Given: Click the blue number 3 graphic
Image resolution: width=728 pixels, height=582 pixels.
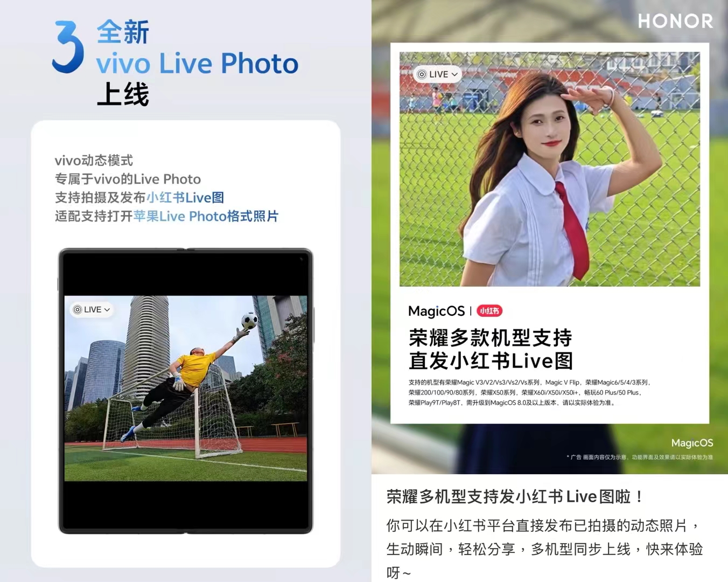Looking at the screenshot, I should 68,47.
